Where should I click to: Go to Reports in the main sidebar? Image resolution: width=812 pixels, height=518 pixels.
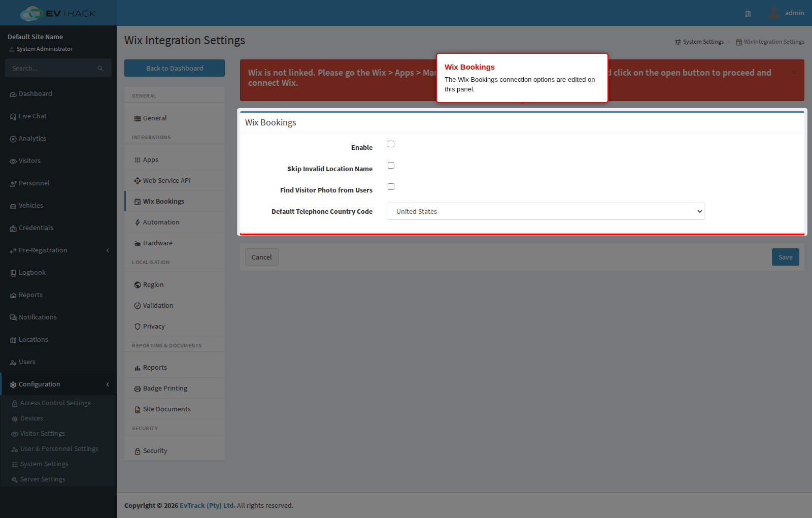(x=58, y=295)
